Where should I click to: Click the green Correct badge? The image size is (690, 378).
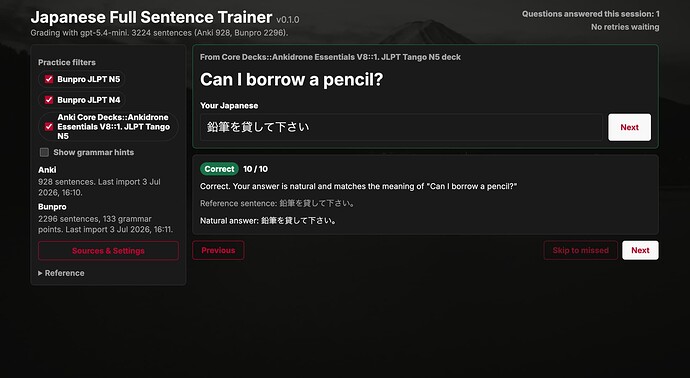pyautogui.click(x=219, y=169)
